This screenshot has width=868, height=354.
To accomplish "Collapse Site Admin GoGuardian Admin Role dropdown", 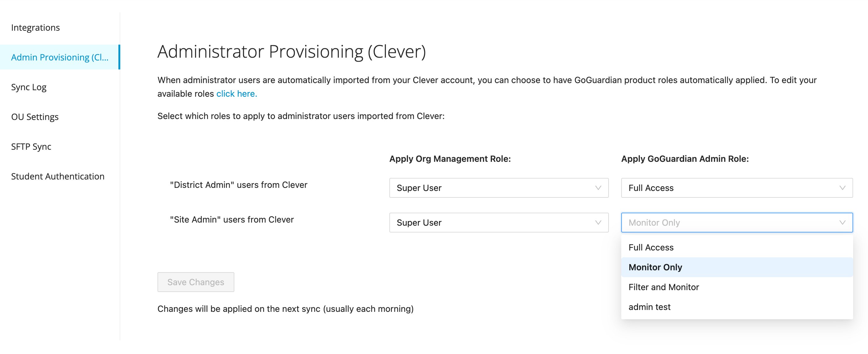I will [737, 222].
